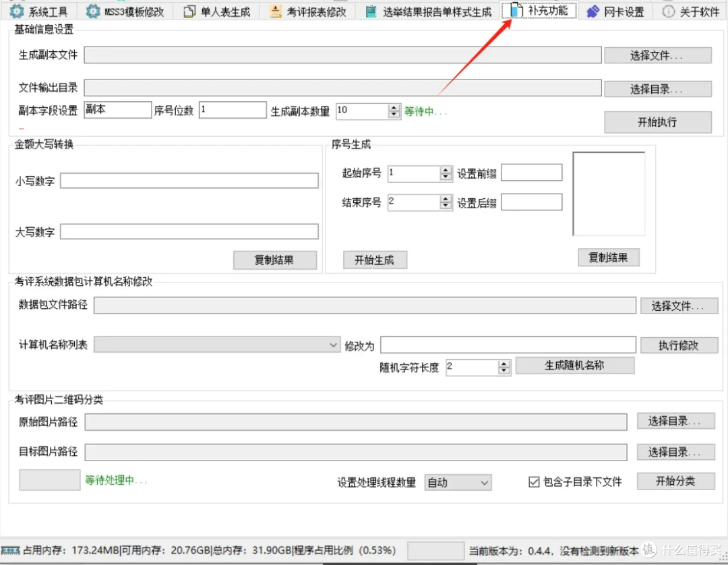
Task: Decrease 随机字符长度 with down arrow
Action: [x=504, y=371]
